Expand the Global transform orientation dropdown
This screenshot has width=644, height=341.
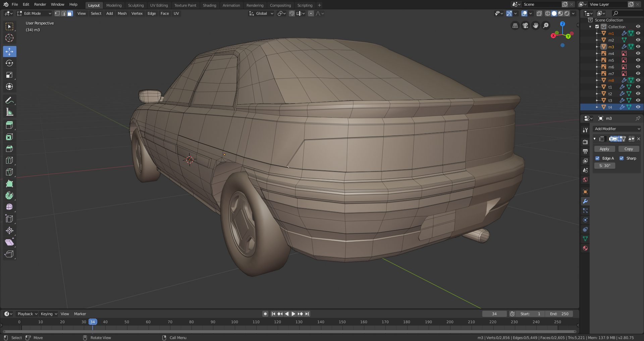coord(261,13)
